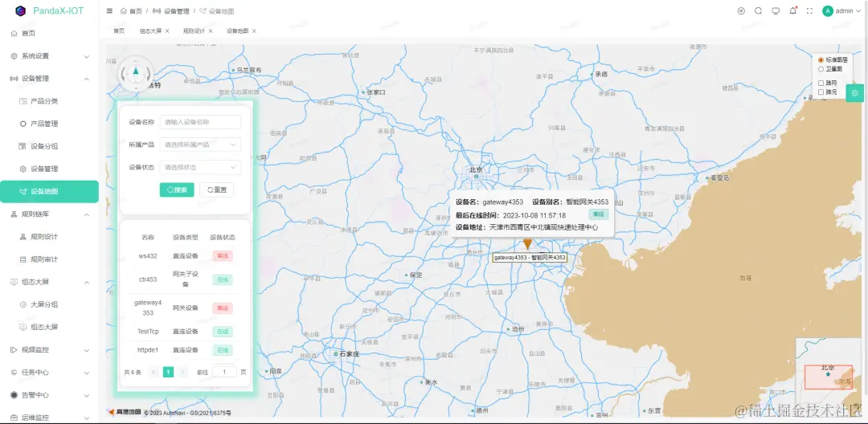
Task: Select ws432 row in device list
Action: 185,256
